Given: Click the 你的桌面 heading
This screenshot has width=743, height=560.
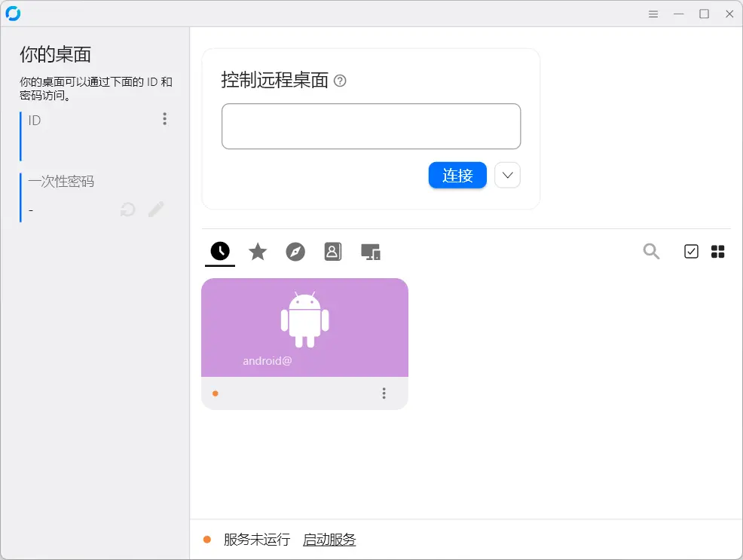Looking at the screenshot, I should coord(56,54).
